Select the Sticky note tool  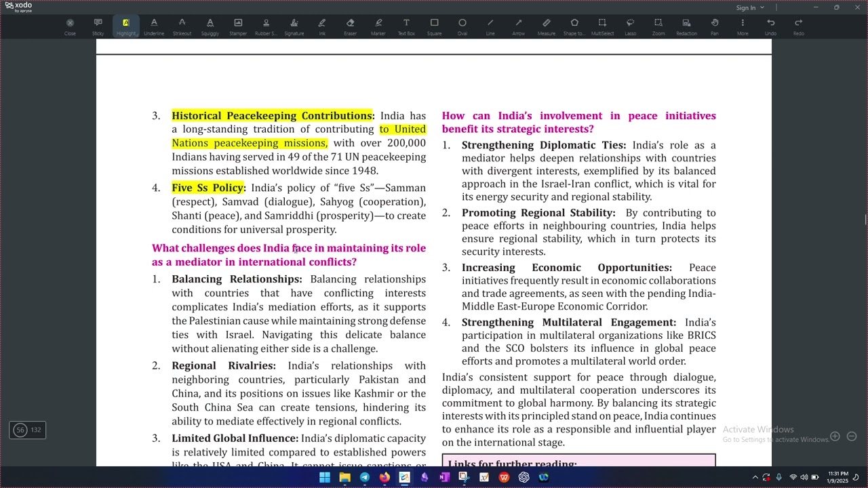(98, 26)
